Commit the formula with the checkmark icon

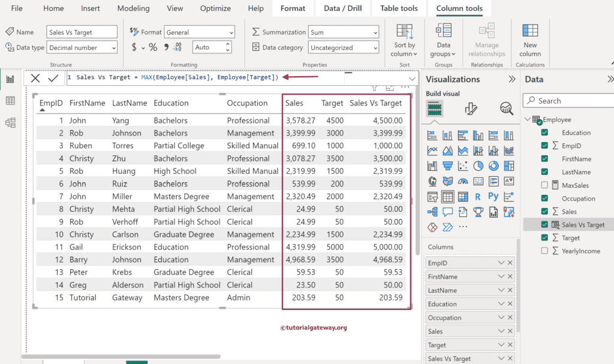pos(53,78)
